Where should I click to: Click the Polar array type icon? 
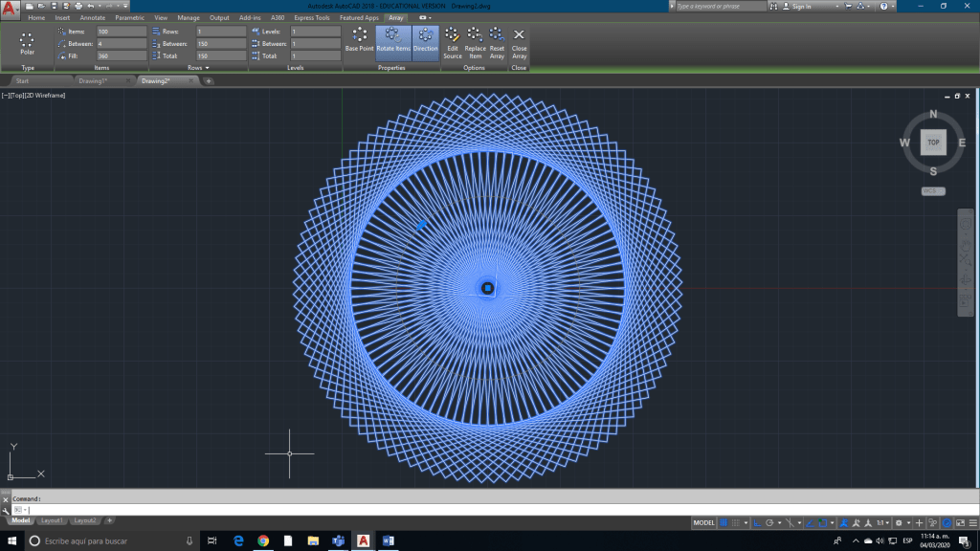(27, 42)
